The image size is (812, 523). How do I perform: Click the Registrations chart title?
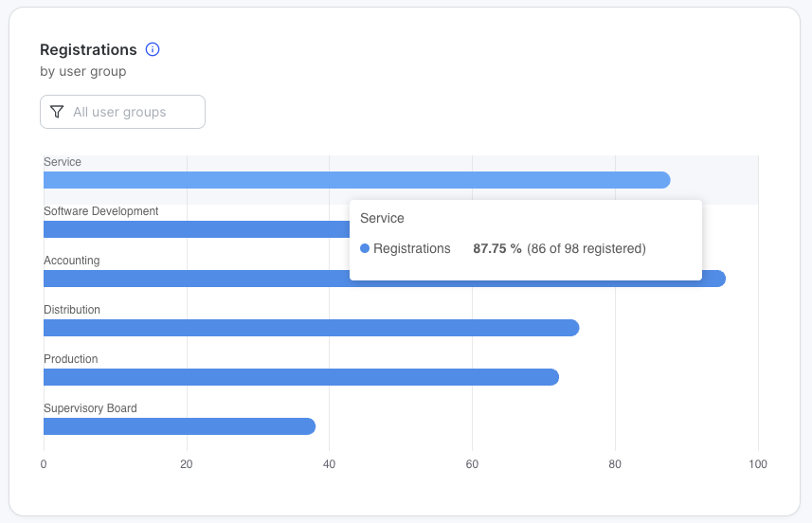(x=88, y=49)
